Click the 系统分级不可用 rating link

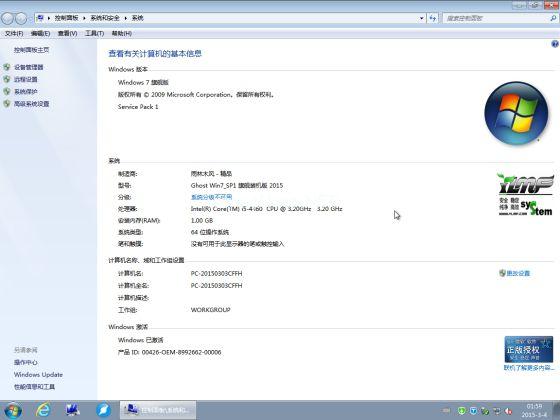211,197
